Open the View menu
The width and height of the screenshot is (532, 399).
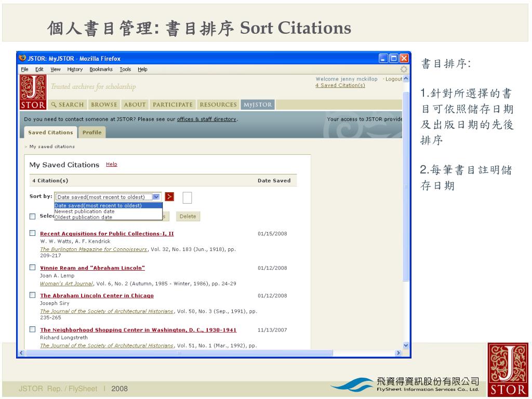(x=55, y=69)
